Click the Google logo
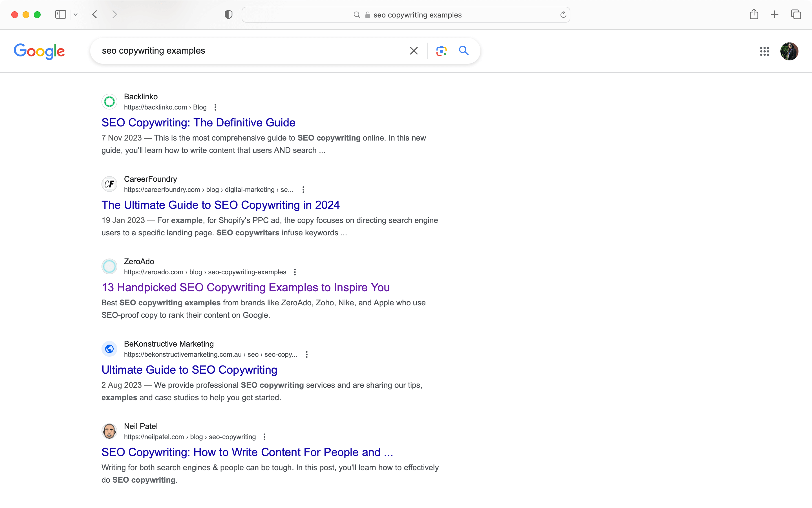The height and width of the screenshot is (508, 812). [39, 51]
